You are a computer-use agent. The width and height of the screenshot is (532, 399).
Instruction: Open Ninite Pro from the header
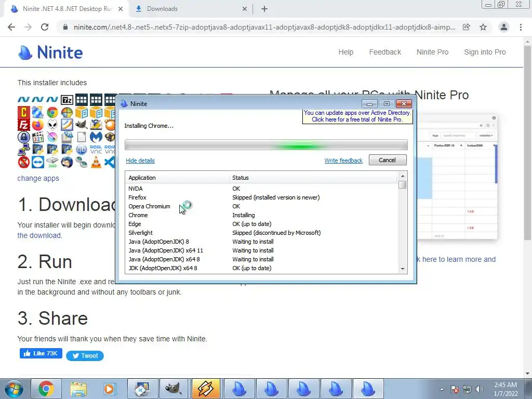(433, 52)
